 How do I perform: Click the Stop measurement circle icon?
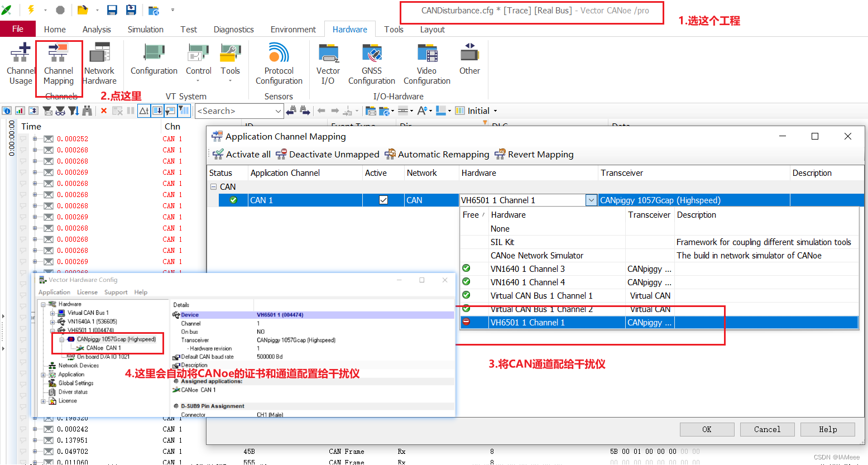coord(60,10)
